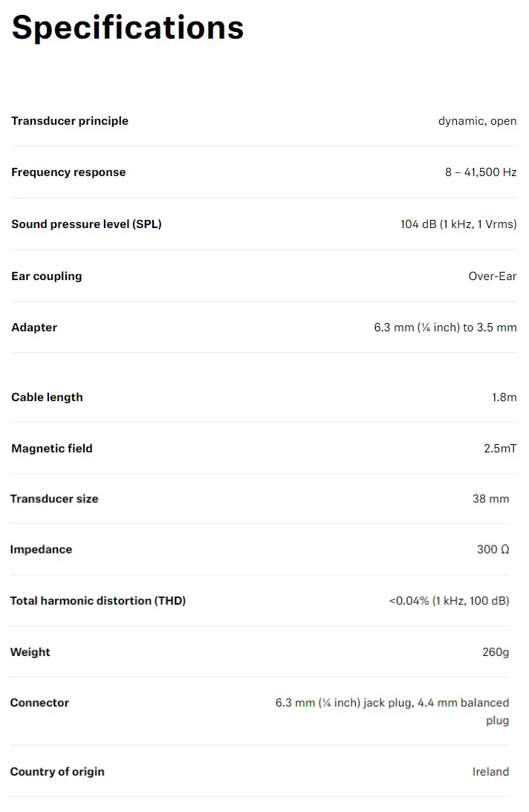The height and width of the screenshot is (812, 529).
Task: Select the Transducer principle label
Action: click(70, 121)
